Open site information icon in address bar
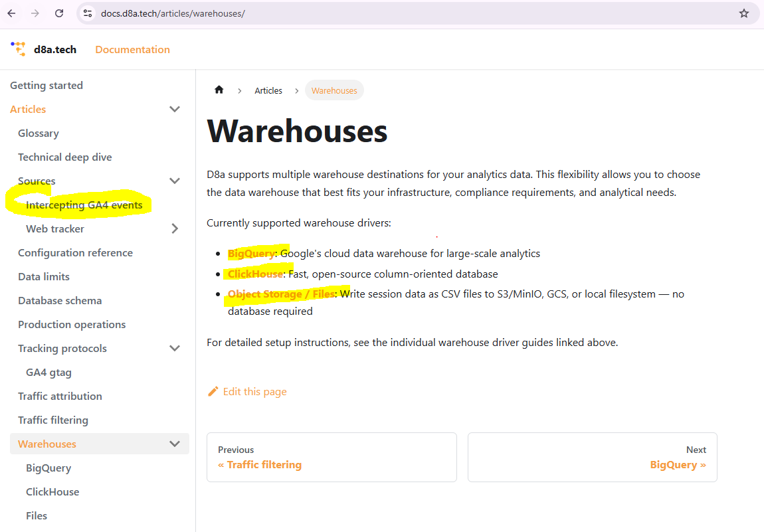The height and width of the screenshot is (532, 764). pos(89,13)
